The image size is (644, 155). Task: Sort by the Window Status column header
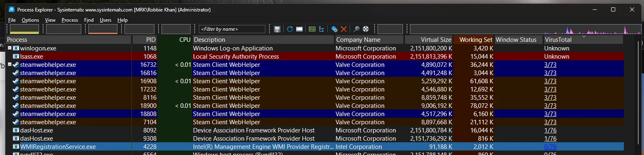[519, 40]
